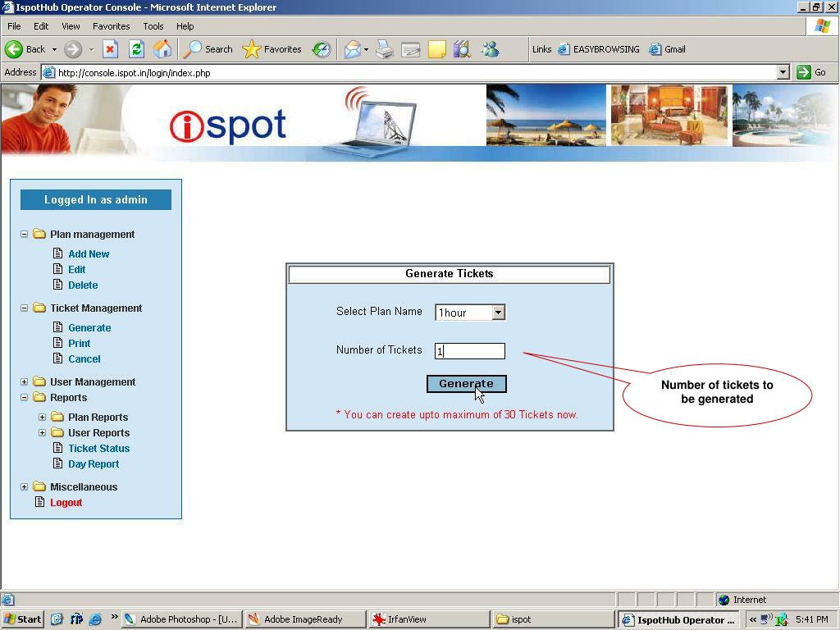Open the History toolbar icon

[322, 49]
